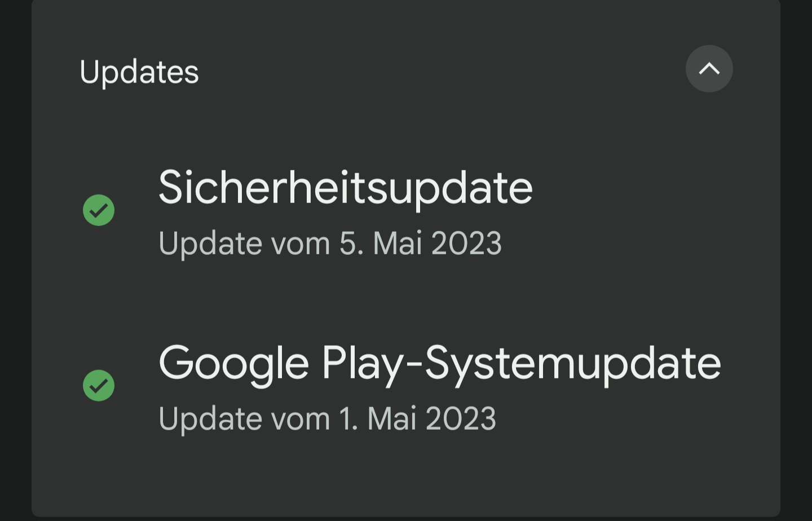The image size is (812, 521).
Task: Tap the word "Google" in the system update title
Action: (x=233, y=363)
